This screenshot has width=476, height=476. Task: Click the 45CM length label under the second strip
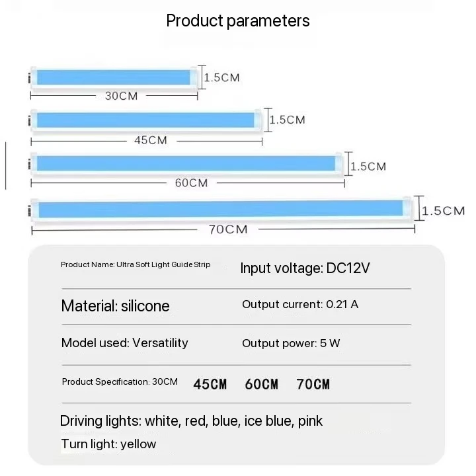[151, 140]
